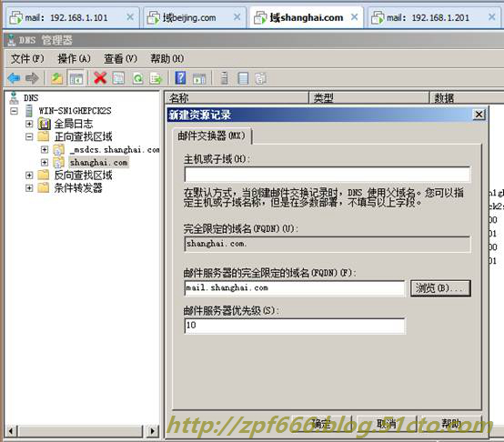Expand the 全局日志 node
504x442 pixels.
point(29,124)
